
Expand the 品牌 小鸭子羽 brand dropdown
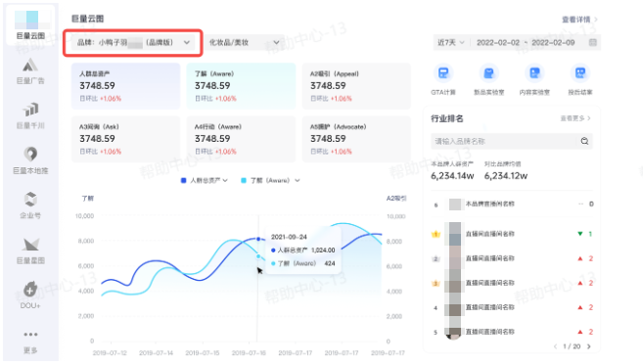point(132,42)
